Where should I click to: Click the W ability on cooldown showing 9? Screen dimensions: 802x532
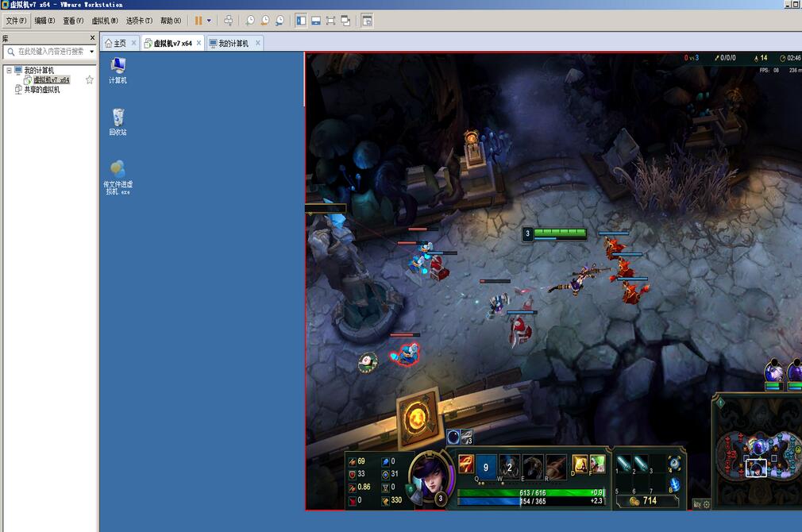click(486, 466)
